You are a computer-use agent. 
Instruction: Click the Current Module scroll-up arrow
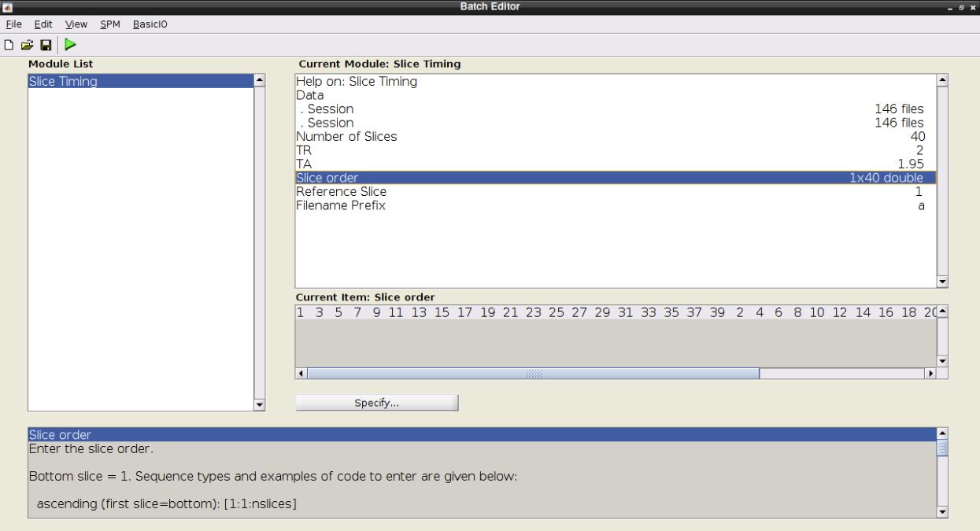942,80
